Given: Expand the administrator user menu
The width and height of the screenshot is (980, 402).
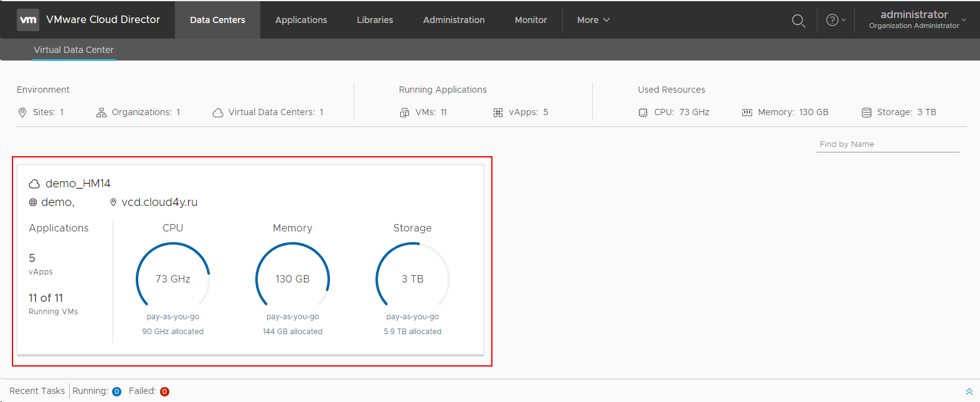Looking at the screenshot, I should click(x=917, y=19).
